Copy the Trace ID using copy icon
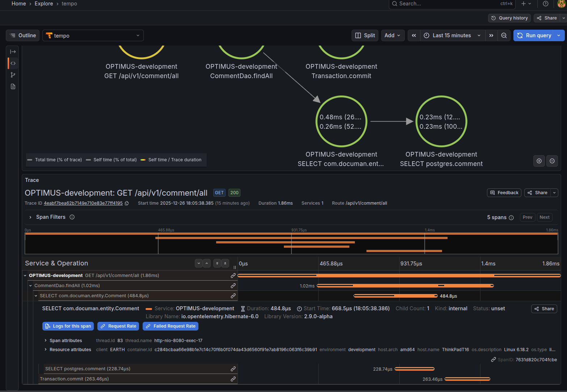Image resolution: width=567 pixels, height=392 pixels. tap(127, 203)
